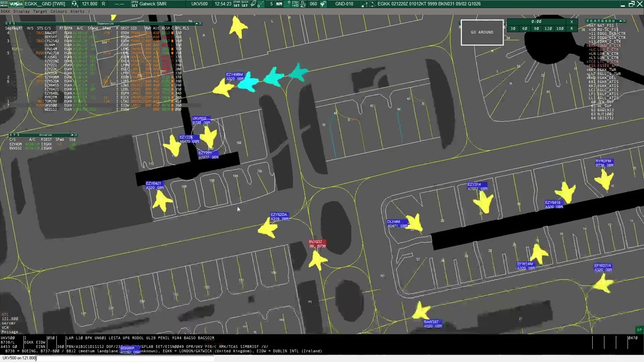
Task: Click the EGKK METAR text in top bar
Action: coord(429,4)
